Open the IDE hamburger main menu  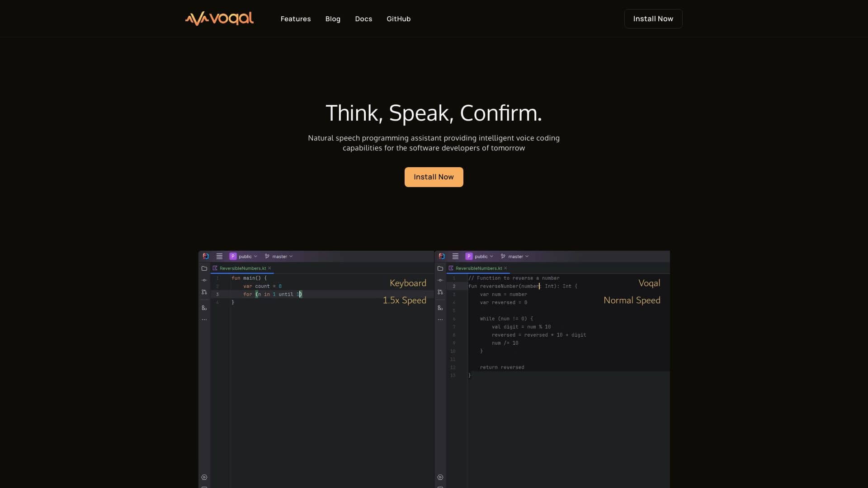[x=220, y=256]
